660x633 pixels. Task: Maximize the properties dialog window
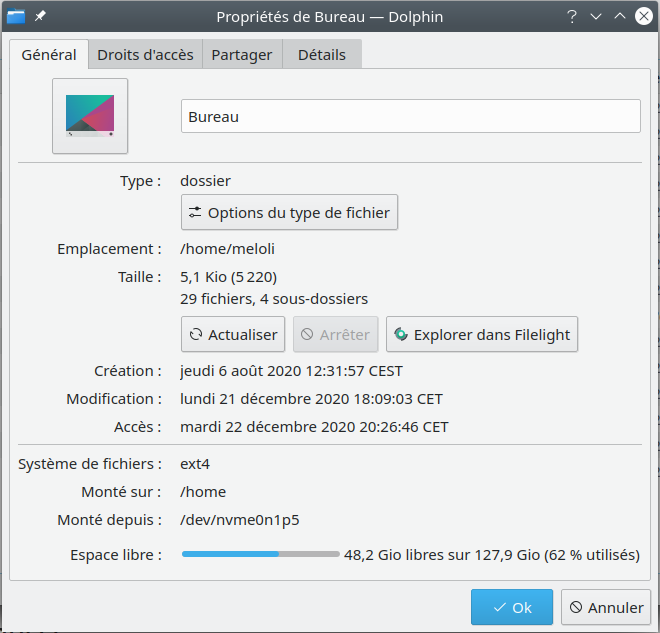[x=619, y=16]
